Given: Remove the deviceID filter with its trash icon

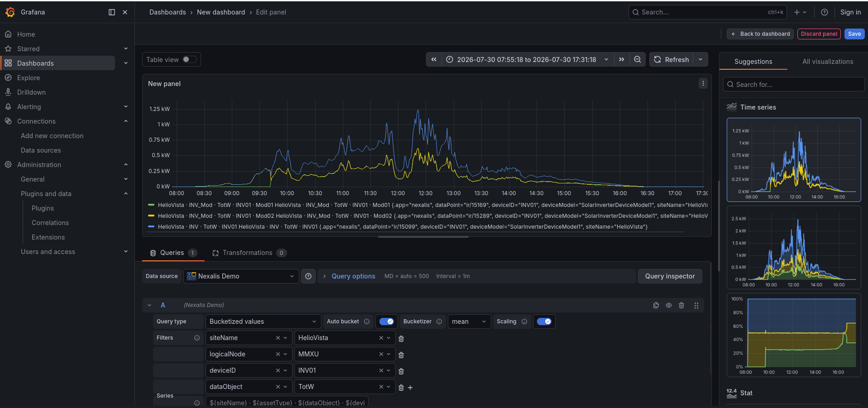Looking at the screenshot, I should [x=401, y=371].
